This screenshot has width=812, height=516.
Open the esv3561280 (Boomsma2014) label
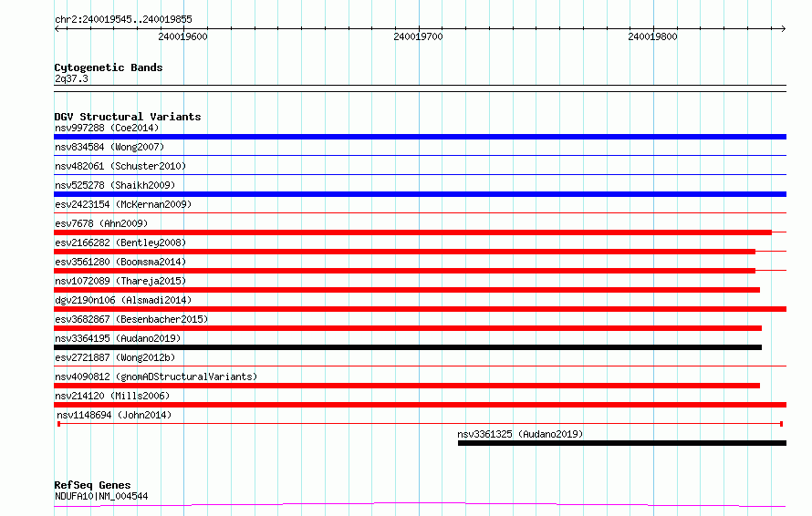[120, 262]
